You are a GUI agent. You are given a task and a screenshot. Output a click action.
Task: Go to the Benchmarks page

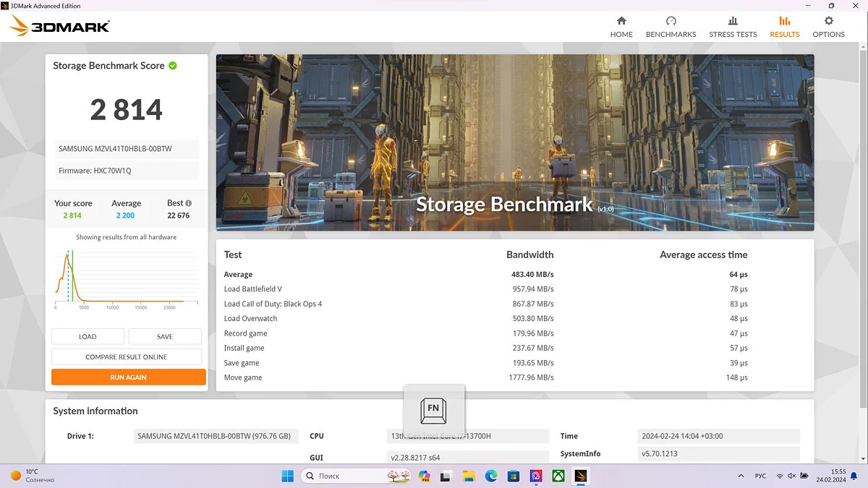pos(671,27)
